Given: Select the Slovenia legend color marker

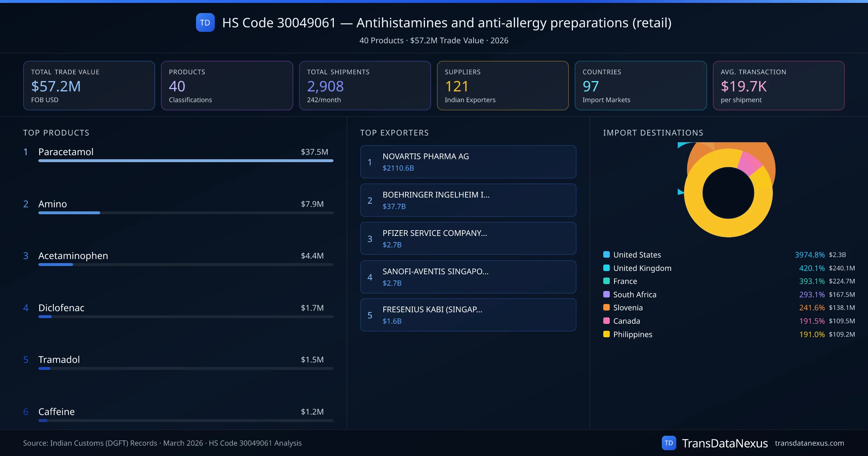Looking at the screenshot, I should (606, 307).
